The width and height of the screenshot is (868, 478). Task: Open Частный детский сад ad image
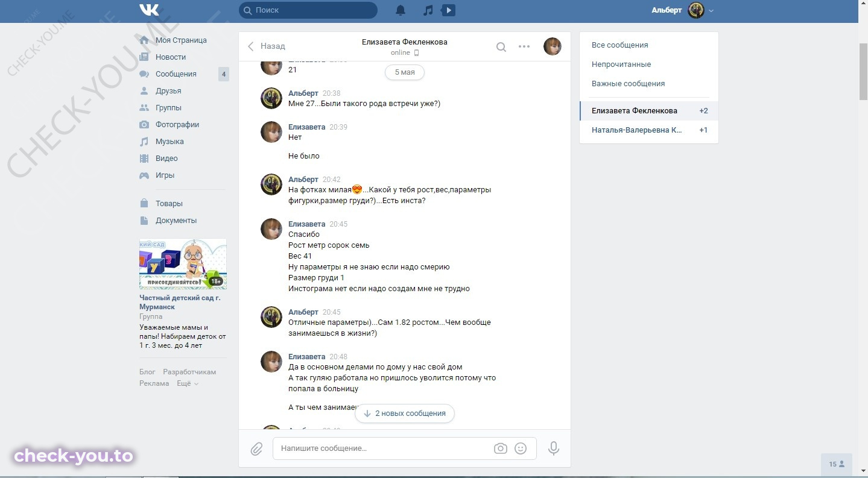point(183,264)
